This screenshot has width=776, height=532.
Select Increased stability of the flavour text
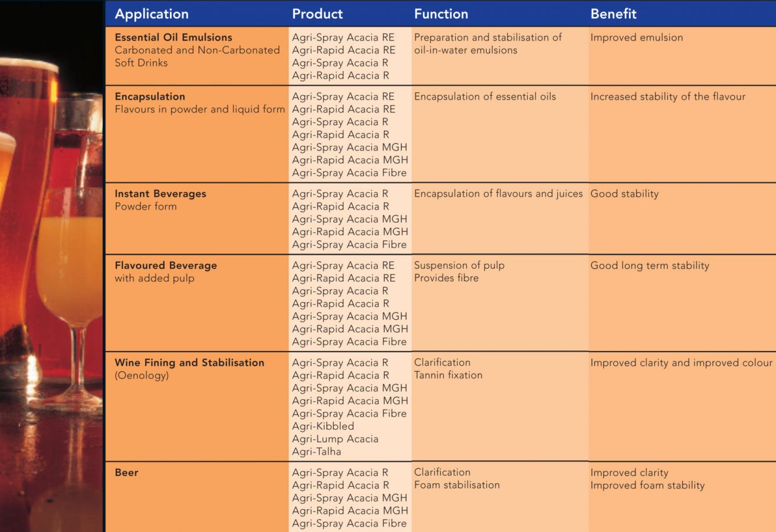(x=668, y=97)
